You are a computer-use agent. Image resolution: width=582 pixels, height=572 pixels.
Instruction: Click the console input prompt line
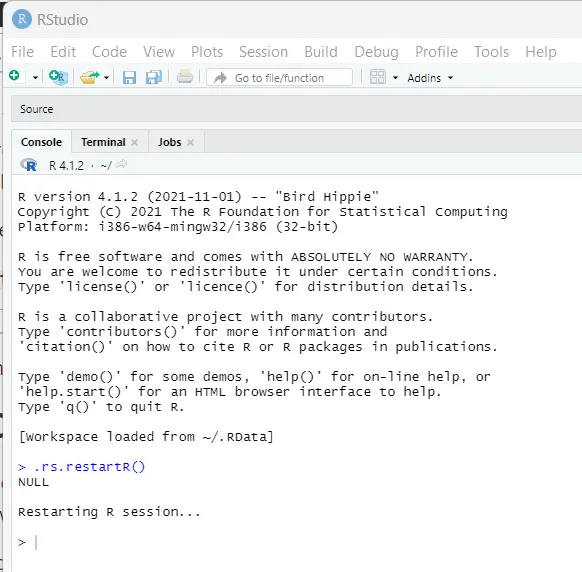point(297,542)
